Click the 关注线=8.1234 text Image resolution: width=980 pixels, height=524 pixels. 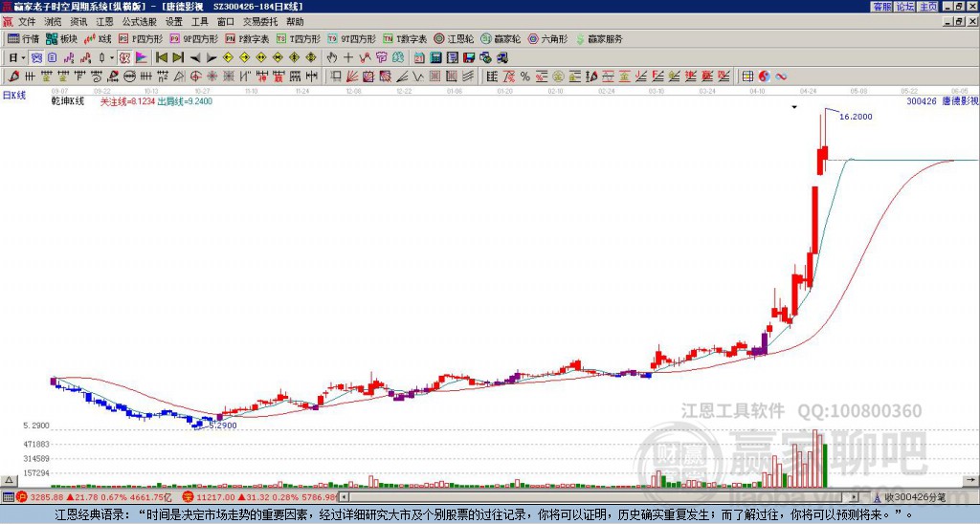pyautogui.click(x=127, y=101)
